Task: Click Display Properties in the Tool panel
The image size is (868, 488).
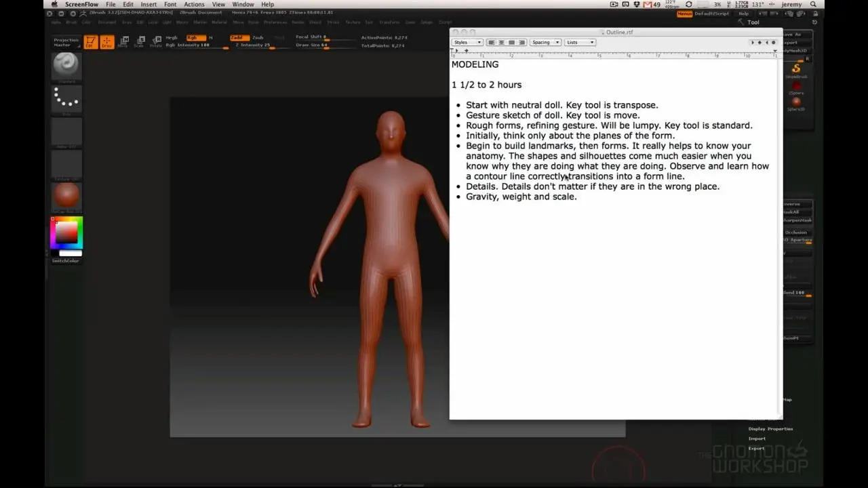Action: (x=770, y=428)
